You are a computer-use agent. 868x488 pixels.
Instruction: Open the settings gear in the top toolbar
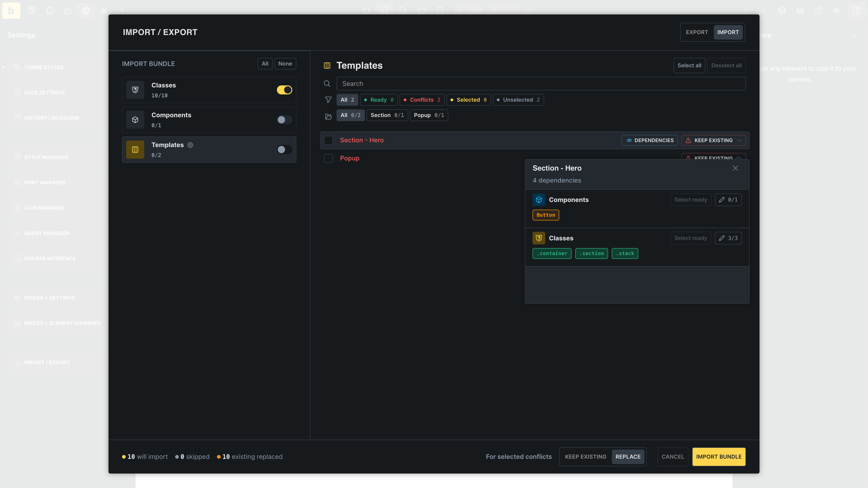coord(86,10)
